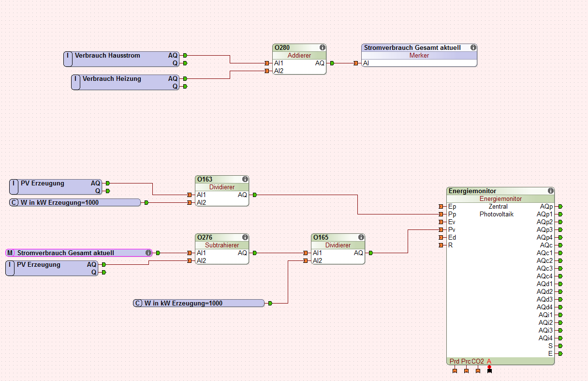Click AQp output pin of Energiemonitor
This screenshot has height=381, width=588.
(x=559, y=206)
